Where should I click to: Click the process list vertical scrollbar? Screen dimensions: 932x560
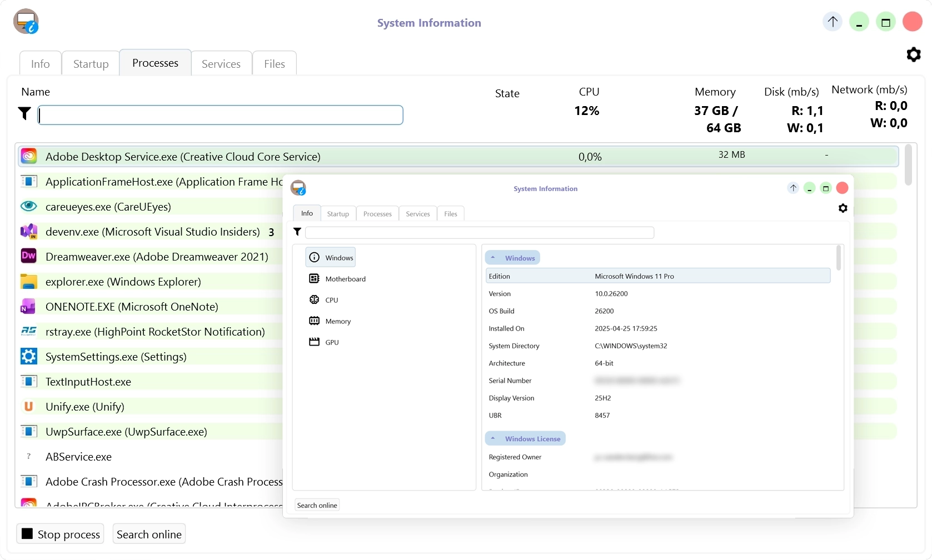pyautogui.click(x=908, y=165)
